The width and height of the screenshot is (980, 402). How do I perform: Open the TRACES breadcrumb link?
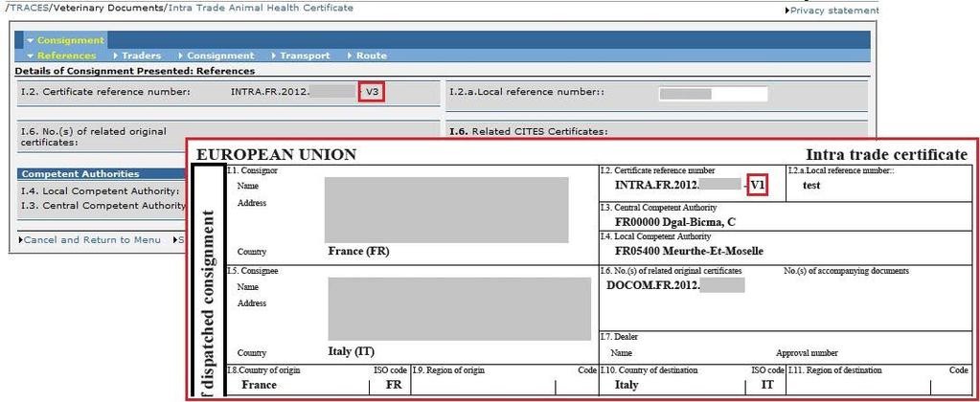point(28,8)
